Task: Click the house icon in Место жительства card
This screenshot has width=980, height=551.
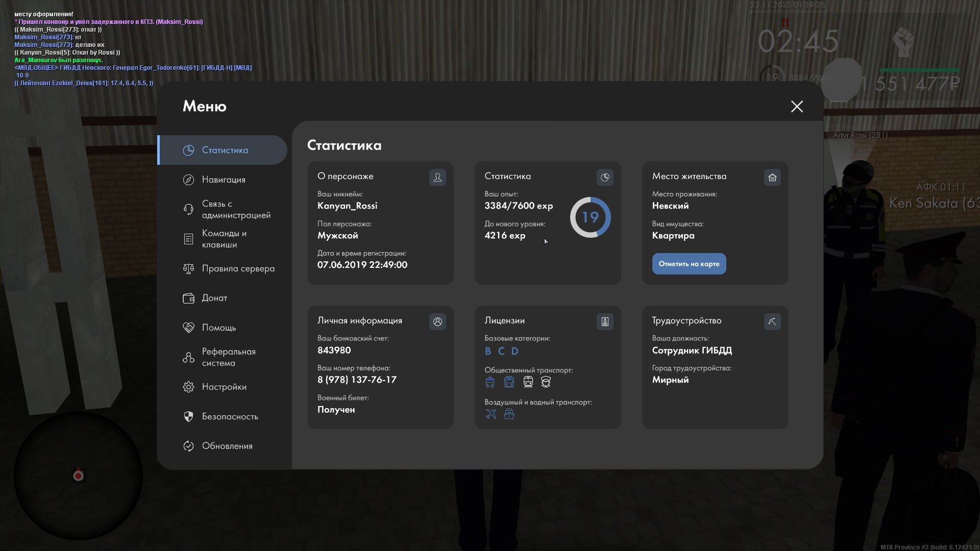Action: pyautogui.click(x=772, y=177)
